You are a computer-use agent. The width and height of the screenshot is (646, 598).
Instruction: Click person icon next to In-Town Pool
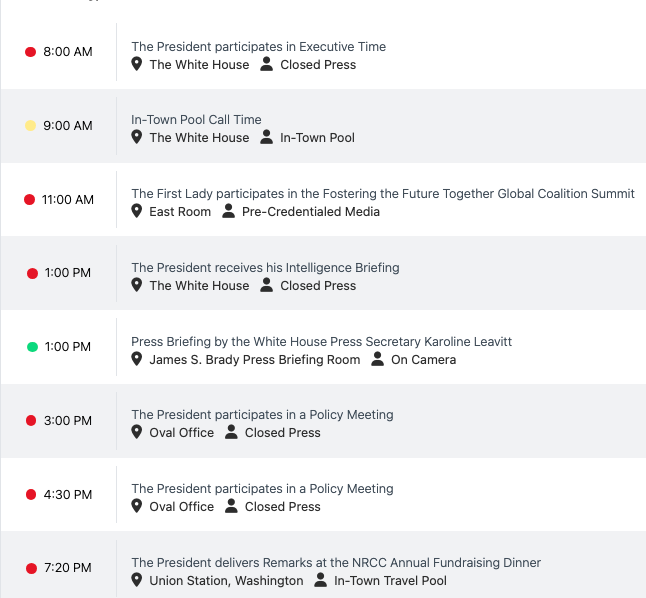(266, 137)
